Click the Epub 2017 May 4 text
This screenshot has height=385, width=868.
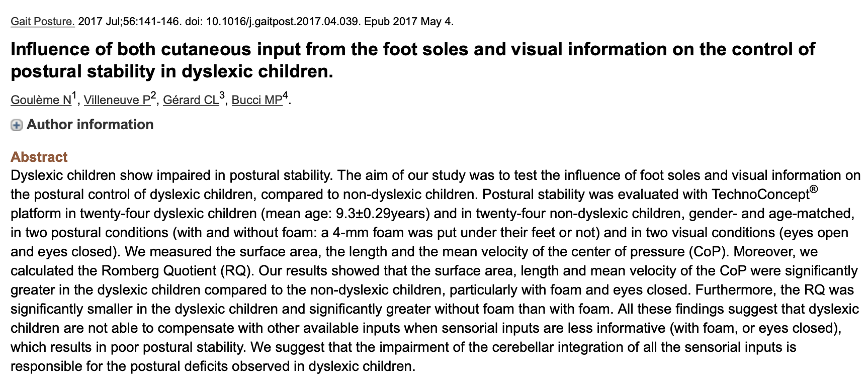408,22
